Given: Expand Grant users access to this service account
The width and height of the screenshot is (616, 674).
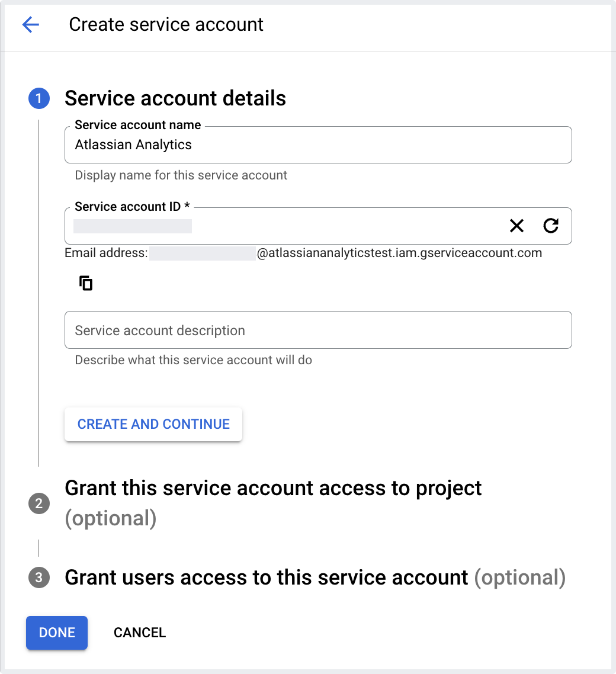Looking at the screenshot, I should pos(315,577).
